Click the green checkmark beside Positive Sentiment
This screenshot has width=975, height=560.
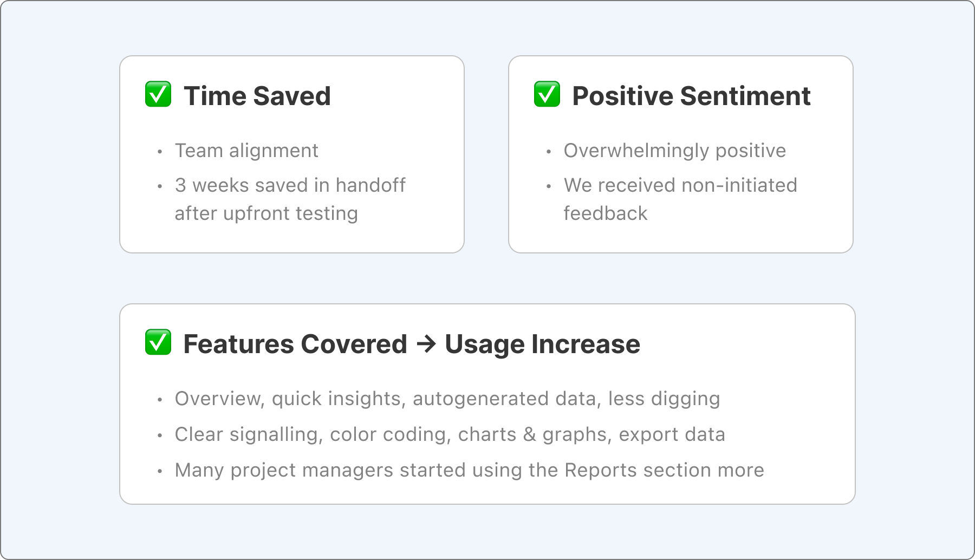[547, 94]
